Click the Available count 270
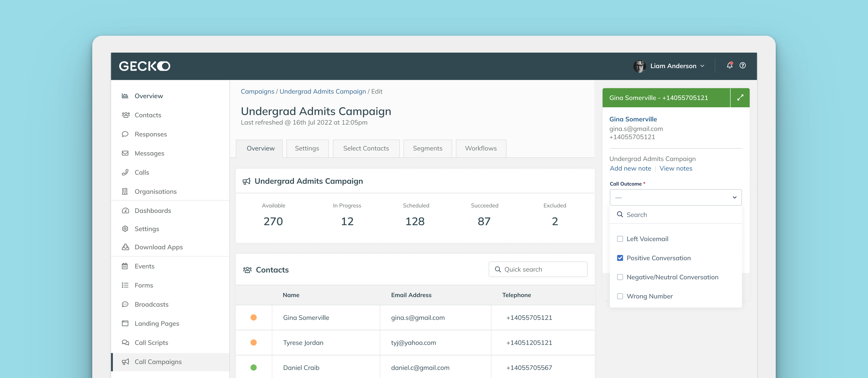 tap(273, 221)
